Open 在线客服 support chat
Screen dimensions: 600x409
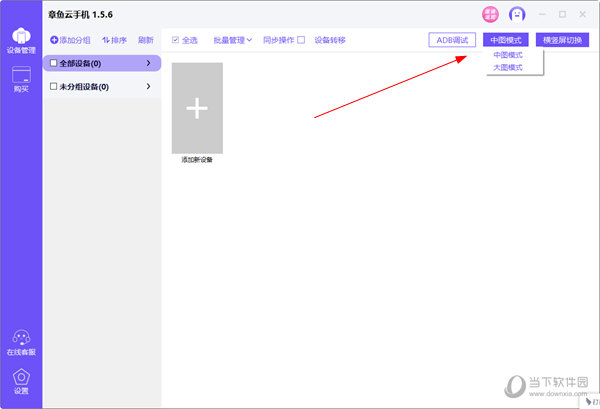point(21,343)
